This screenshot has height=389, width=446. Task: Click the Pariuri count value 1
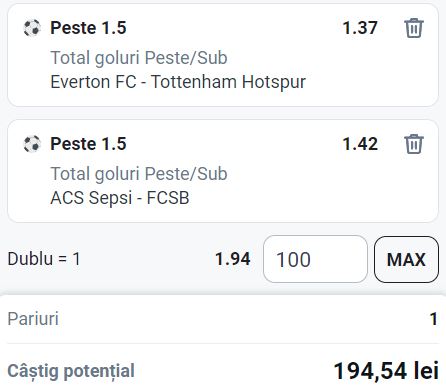[433, 319]
